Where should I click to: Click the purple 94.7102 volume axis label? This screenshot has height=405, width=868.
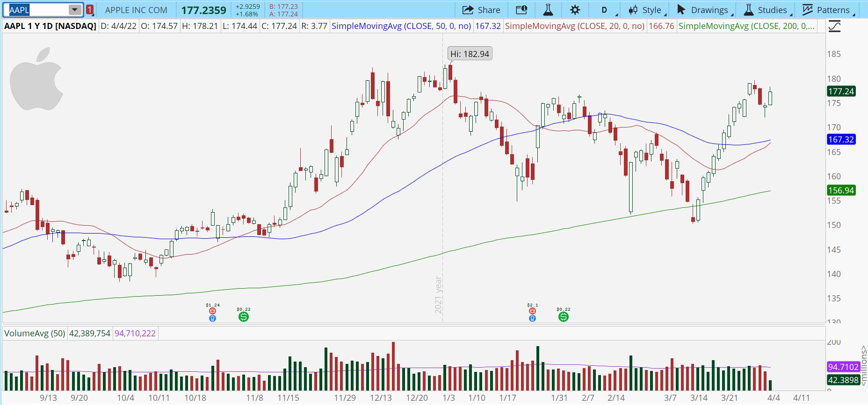tap(843, 367)
